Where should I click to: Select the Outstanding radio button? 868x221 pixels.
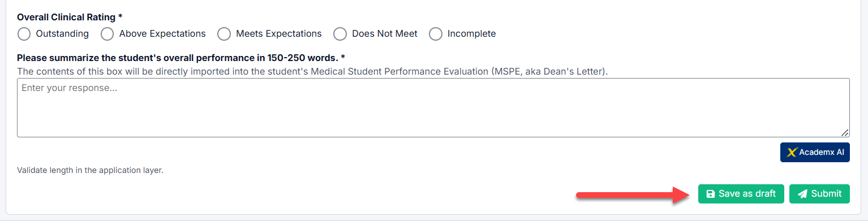tap(24, 34)
